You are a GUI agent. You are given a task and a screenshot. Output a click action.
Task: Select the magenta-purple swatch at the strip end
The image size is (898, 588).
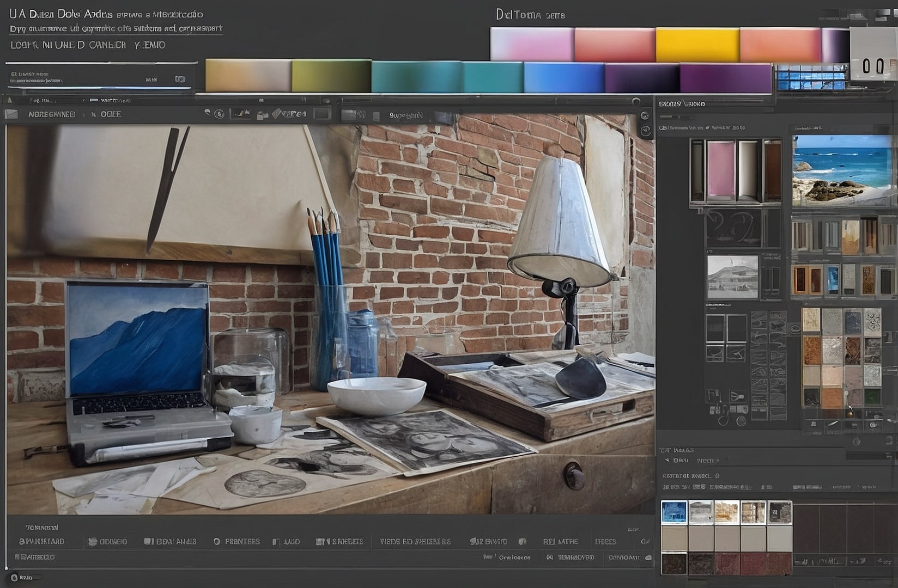726,78
